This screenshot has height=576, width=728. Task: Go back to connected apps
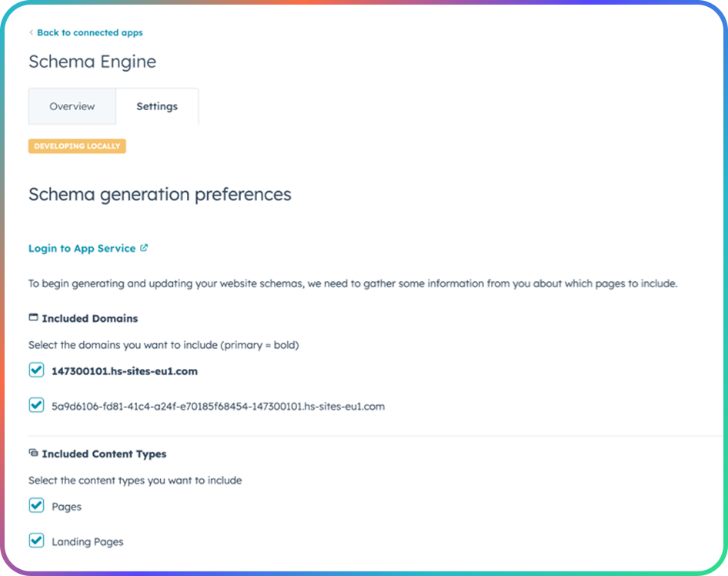[x=89, y=33]
